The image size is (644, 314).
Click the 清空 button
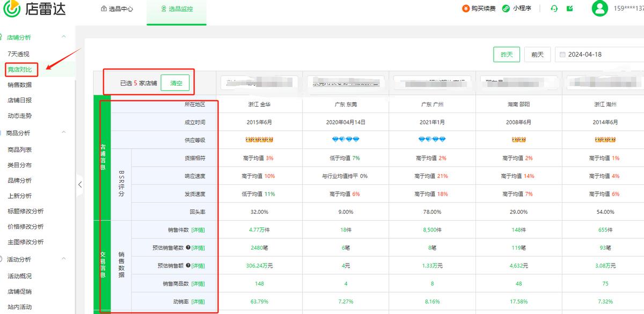click(175, 83)
